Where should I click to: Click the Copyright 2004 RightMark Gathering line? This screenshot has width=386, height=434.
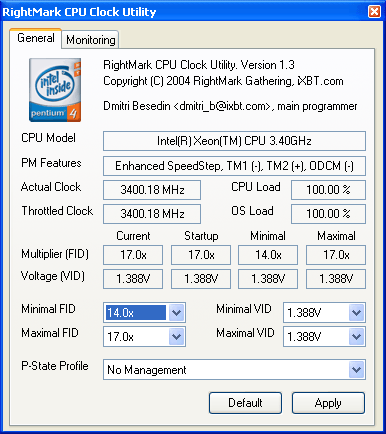coord(223,81)
